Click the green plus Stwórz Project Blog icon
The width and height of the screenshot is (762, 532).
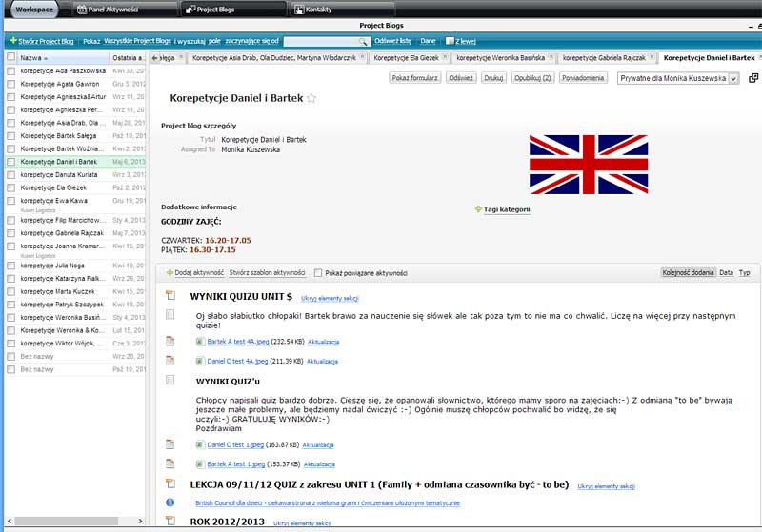tap(13, 41)
